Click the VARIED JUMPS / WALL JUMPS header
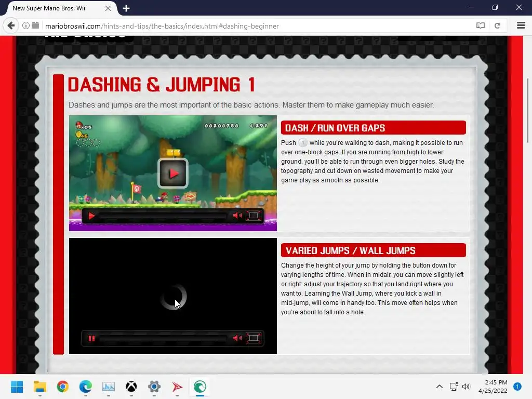Viewport: 532px width, 399px height. 373,250
